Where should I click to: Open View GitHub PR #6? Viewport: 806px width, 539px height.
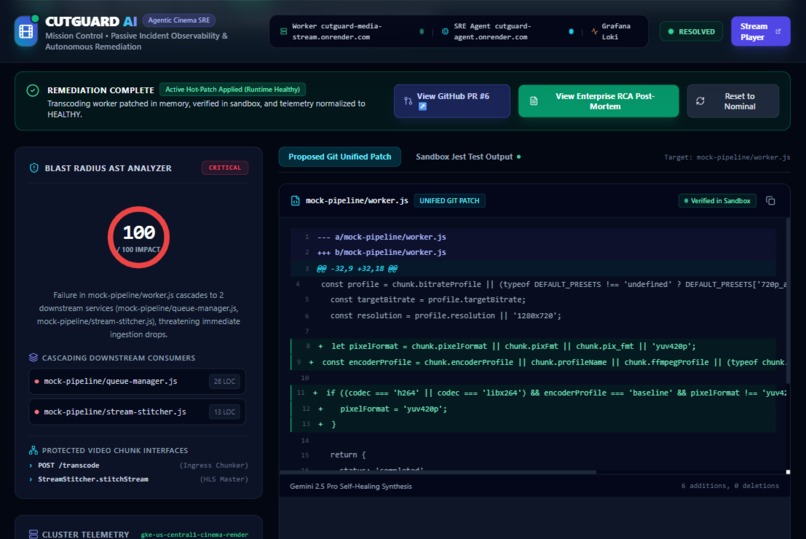click(452, 101)
